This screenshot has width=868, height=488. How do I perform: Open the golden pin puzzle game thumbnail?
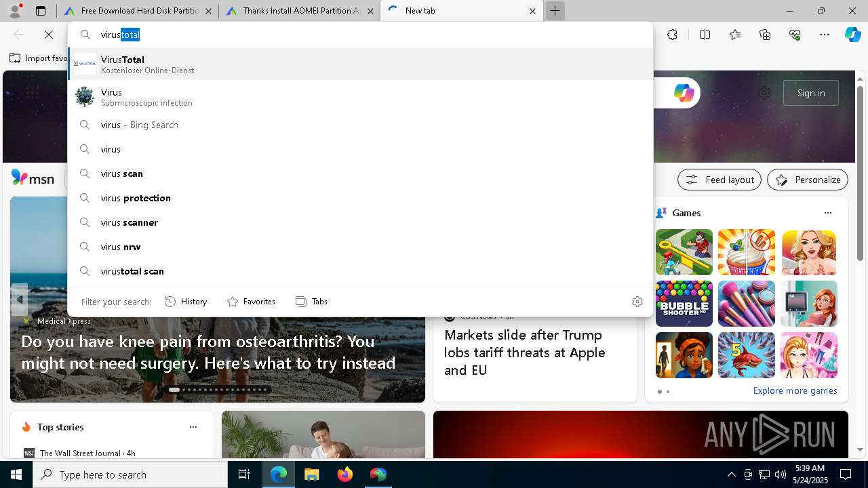pos(684,252)
